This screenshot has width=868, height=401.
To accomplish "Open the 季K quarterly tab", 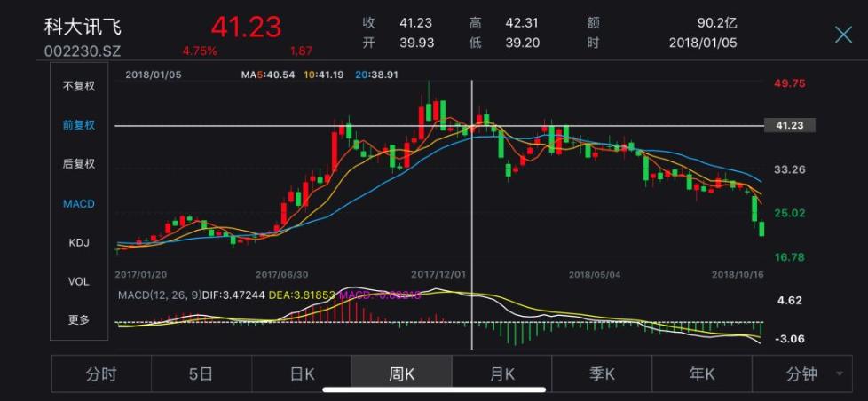I will 603,374.
